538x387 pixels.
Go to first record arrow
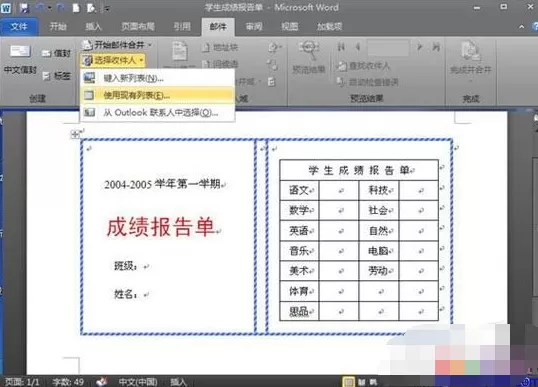341,47
